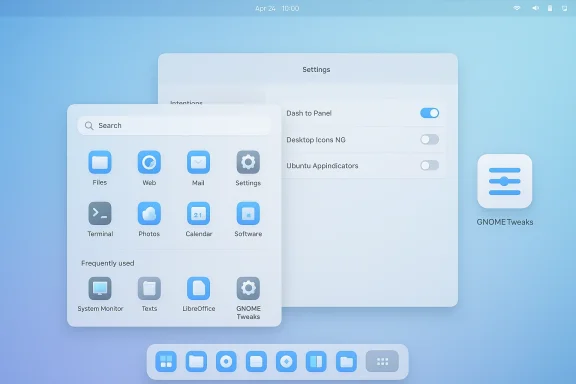Open GNOME Tweaks in the launcher's Frequently used
This screenshot has height=384, width=576.
coord(248,288)
